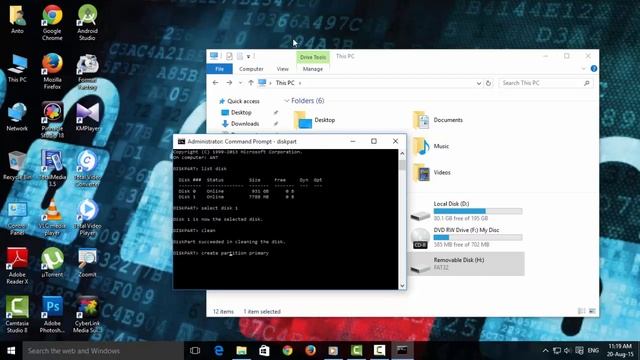Open File Explorer from taskbar
The width and height of the screenshot is (640, 360).
click(242, 350)
